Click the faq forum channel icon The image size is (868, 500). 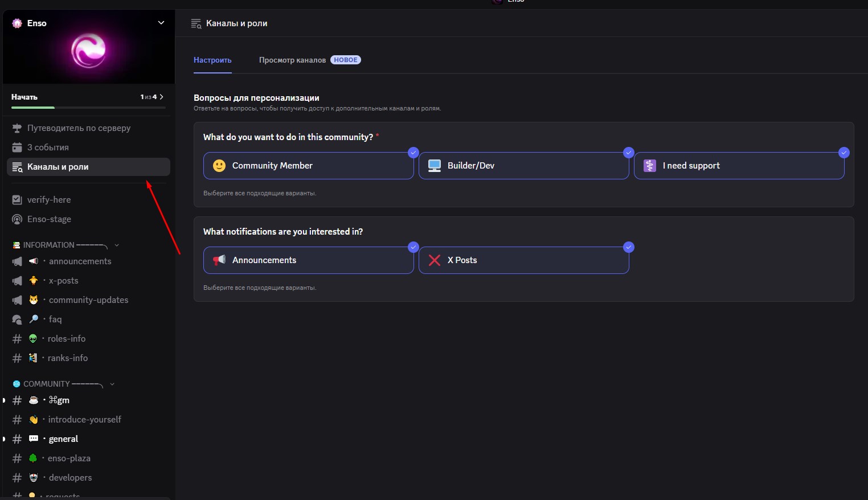pyautogui.click(x=17, y=319)
